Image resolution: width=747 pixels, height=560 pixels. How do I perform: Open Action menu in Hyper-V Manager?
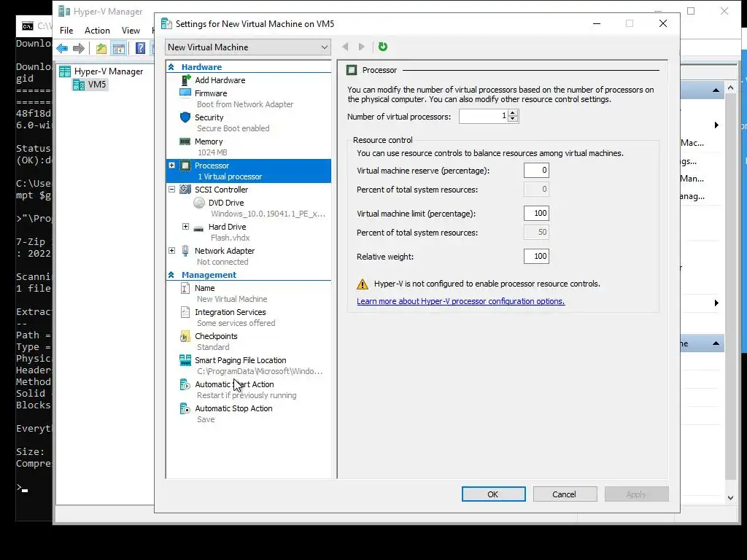pyautogui.click(x=97, y=31)
